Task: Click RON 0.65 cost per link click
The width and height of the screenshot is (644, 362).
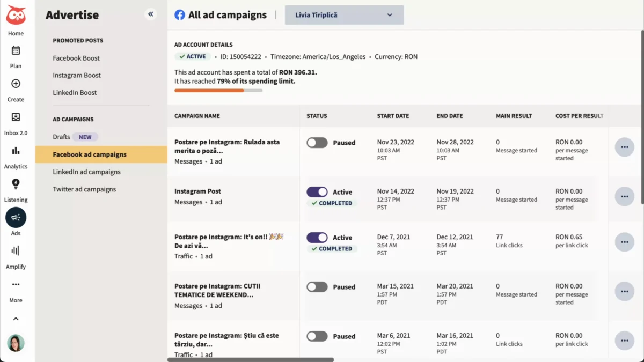Action: 572,241
